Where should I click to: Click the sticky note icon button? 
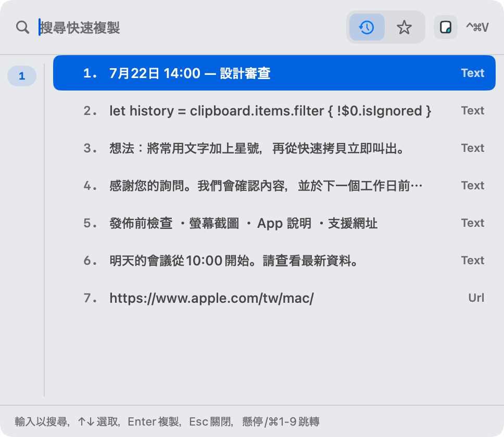[446, 27]
